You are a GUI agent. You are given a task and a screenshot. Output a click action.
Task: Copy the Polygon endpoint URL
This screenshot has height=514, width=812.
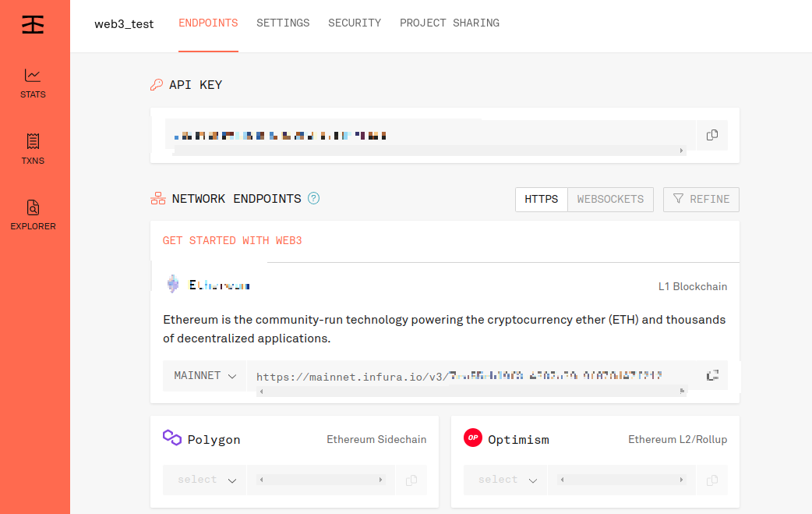tap(411, 480)
